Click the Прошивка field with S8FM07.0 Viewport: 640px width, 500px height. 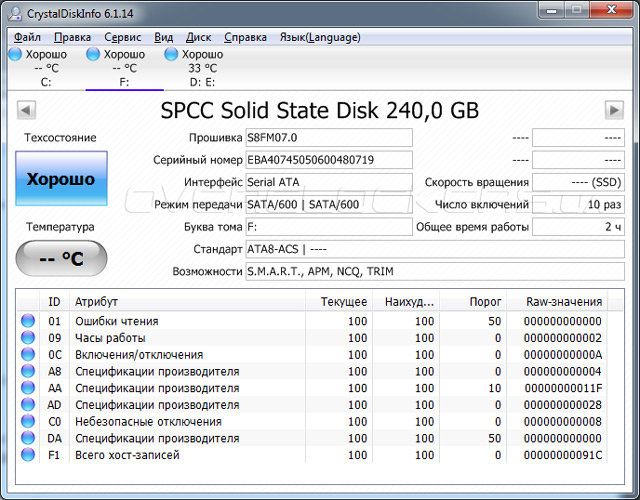(328, 137)
